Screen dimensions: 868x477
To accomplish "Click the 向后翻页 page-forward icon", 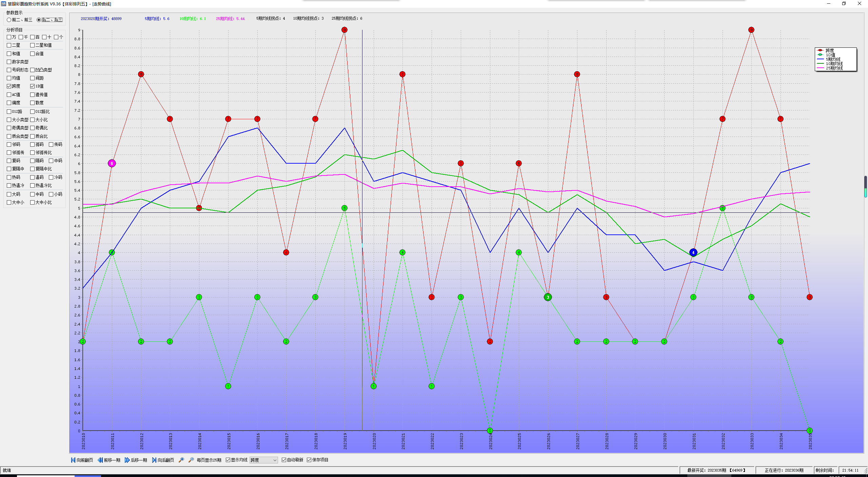I will [x=154, y=460].
